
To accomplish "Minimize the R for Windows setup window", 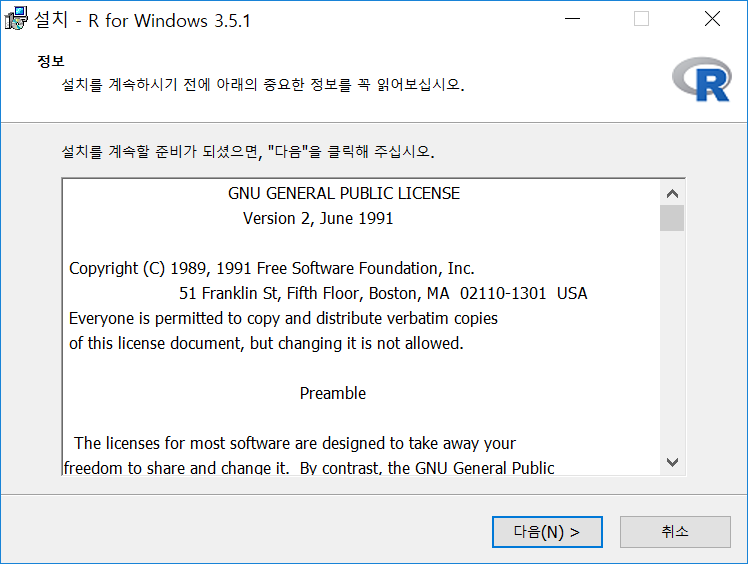I will click(x=572, y=19).
